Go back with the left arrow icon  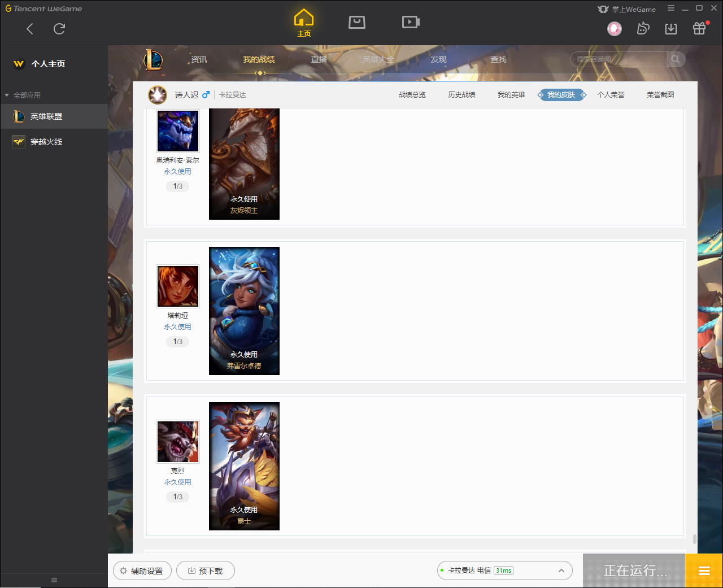(30, 29)
